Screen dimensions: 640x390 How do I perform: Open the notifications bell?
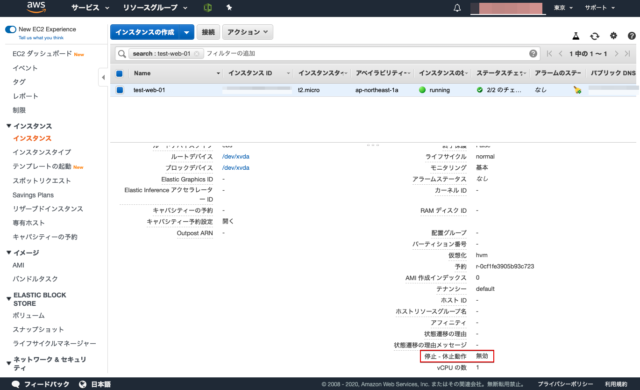click(457, 8)
